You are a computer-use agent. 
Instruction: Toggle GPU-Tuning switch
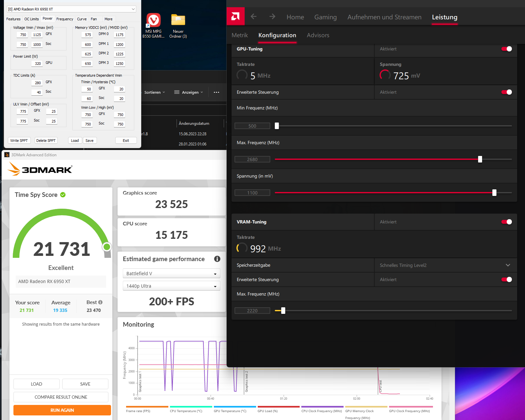click(507, 49)
